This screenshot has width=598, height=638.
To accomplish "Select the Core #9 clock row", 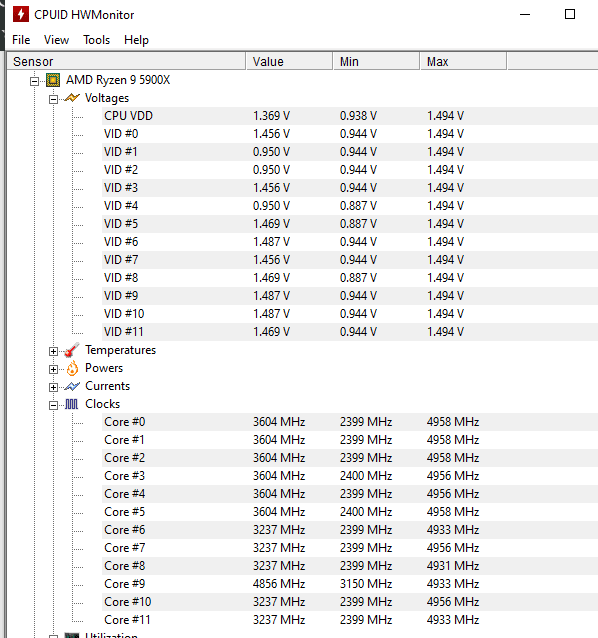I will tap(350, 584).
